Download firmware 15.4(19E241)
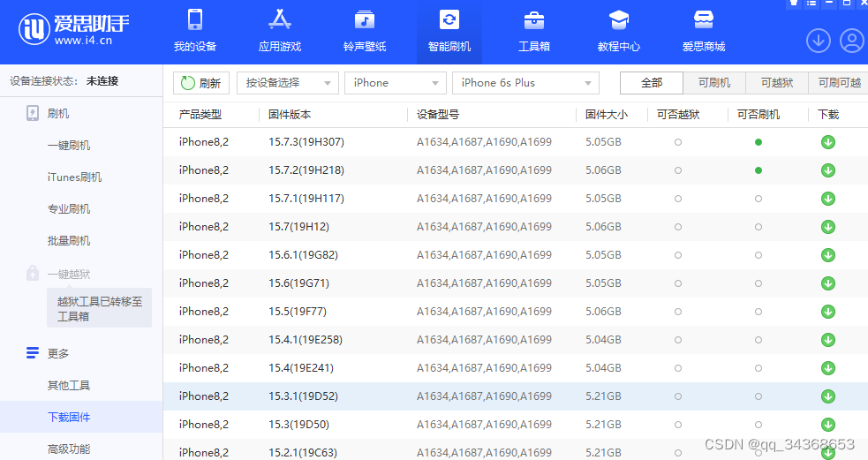 pos(828,368)
